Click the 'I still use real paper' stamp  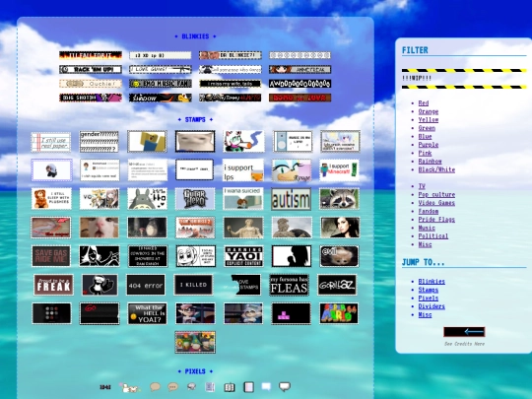pyautogui.click(x=51, y=142)
